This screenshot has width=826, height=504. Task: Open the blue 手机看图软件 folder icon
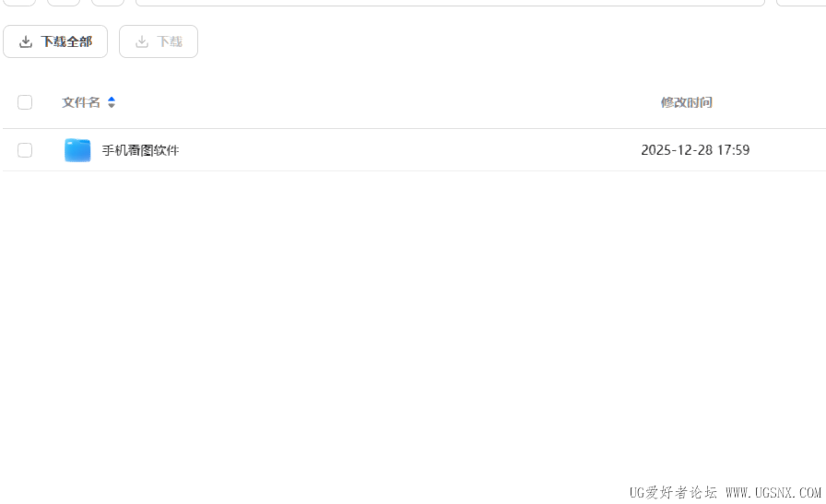(x=77, y=150)
